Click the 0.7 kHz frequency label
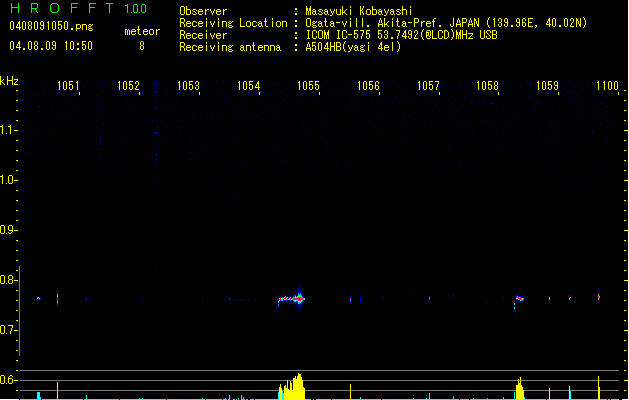629x400 pixels. point(8,330)
